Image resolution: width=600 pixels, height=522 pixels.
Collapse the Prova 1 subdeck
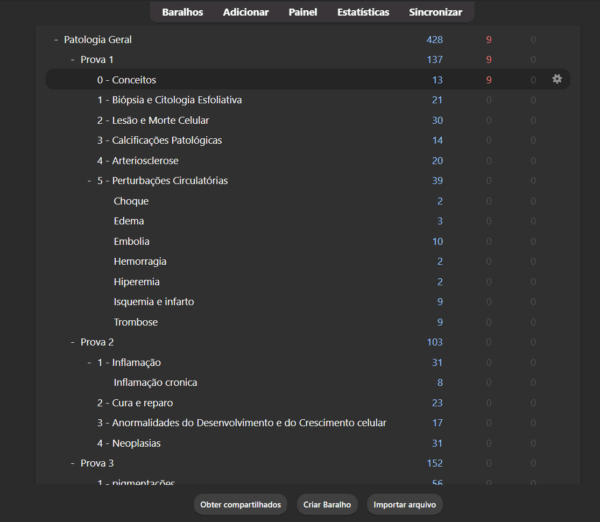(72, 60)
